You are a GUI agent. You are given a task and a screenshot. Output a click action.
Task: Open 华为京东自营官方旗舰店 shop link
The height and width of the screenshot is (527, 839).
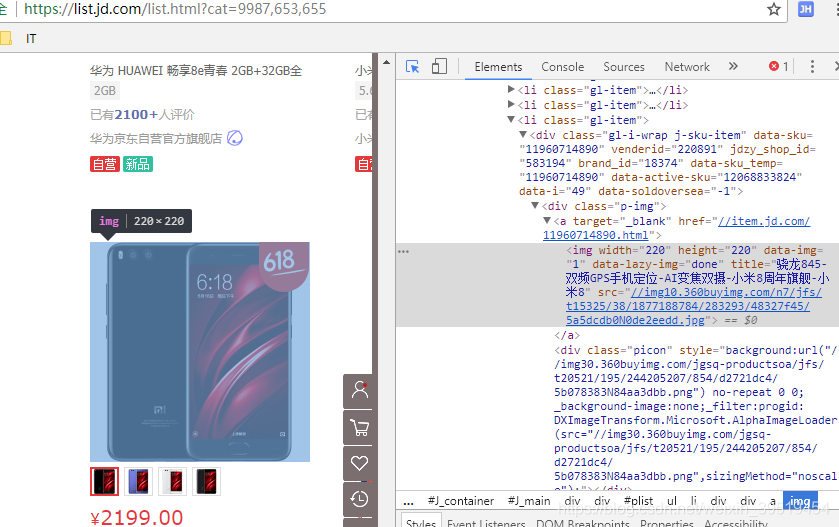pos(156,139)
